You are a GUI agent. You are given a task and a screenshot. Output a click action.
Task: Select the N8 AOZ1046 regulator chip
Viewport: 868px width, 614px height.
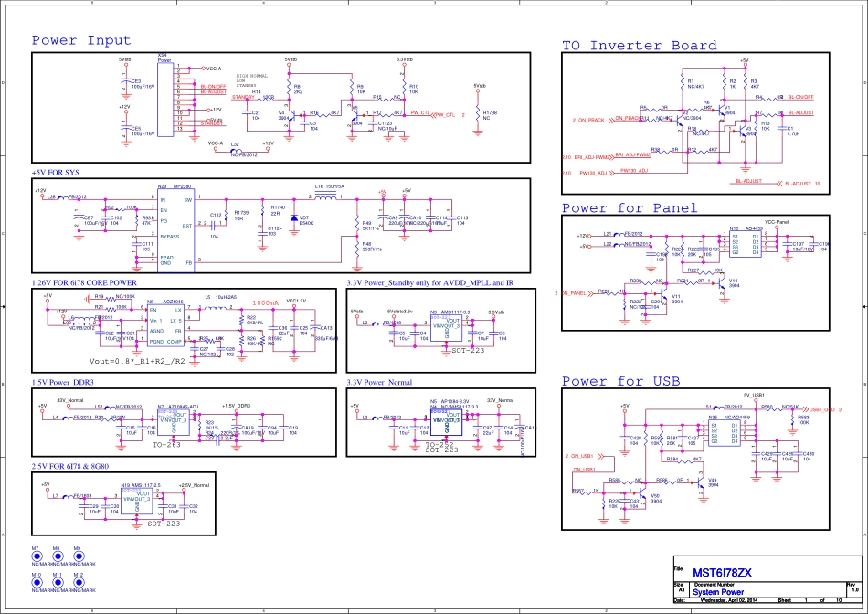click(x=165, y=322)
